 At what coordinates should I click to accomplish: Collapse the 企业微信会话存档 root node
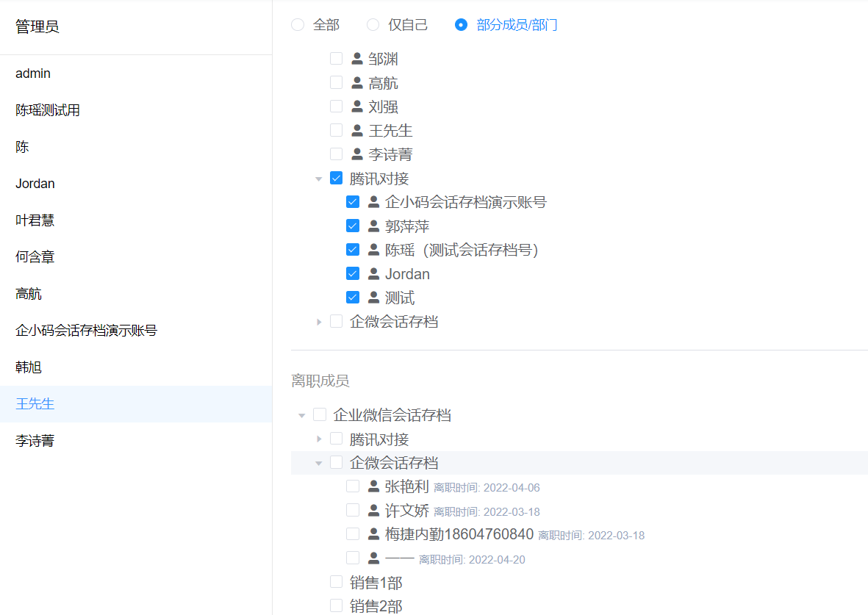(x=301, y=416)
